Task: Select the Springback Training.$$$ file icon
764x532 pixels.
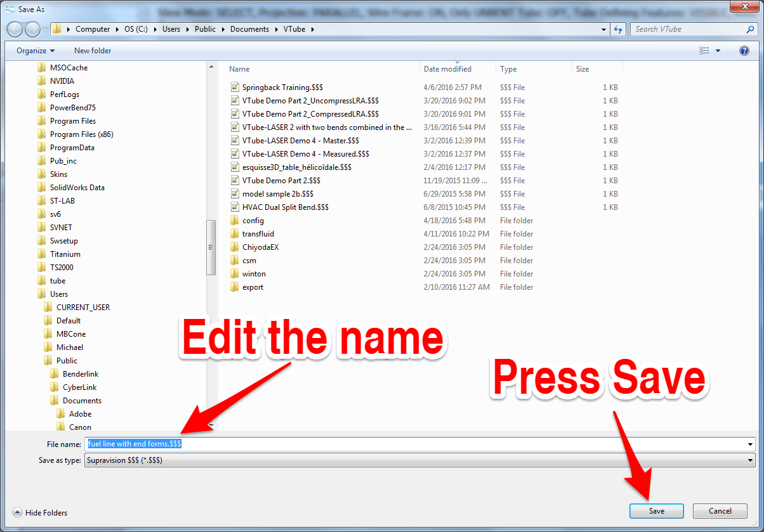Action: pos(235,88)
